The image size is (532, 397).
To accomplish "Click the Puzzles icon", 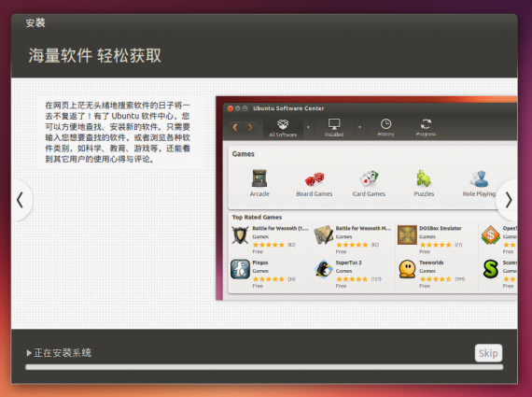I will click(424, 178).
